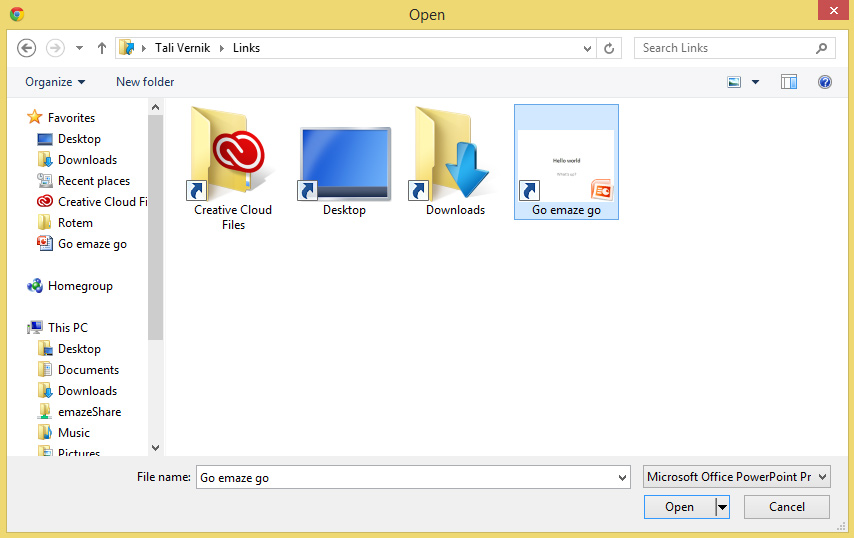The image size is (854, 538).
Task: Select the Go emaze go presentation thumbnail
Action: [566, 162]
